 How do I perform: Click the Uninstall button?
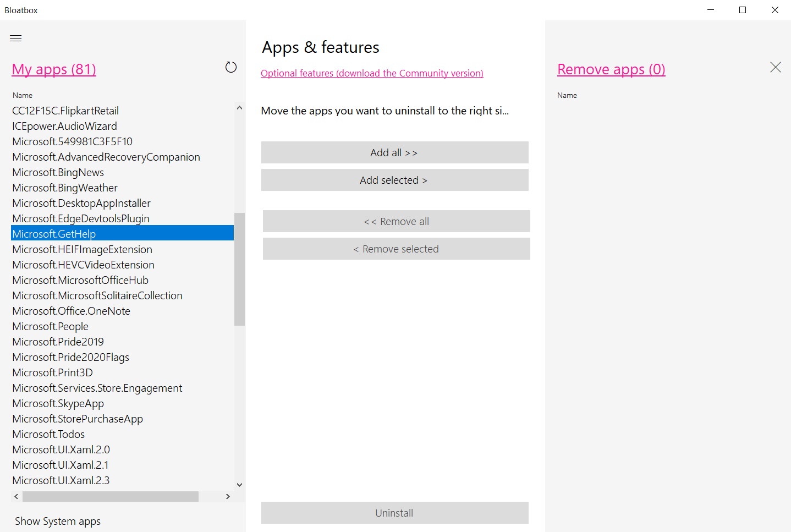coord(394,513)
